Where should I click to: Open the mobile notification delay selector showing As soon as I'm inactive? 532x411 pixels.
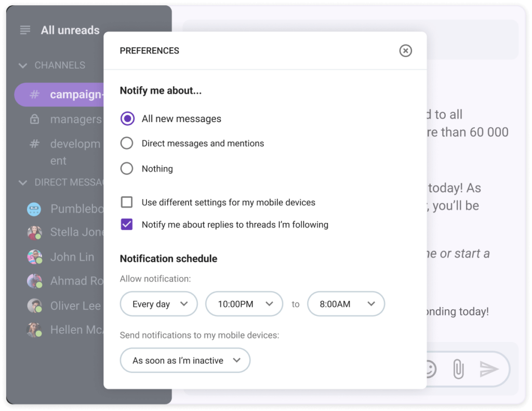pos(185,360)
